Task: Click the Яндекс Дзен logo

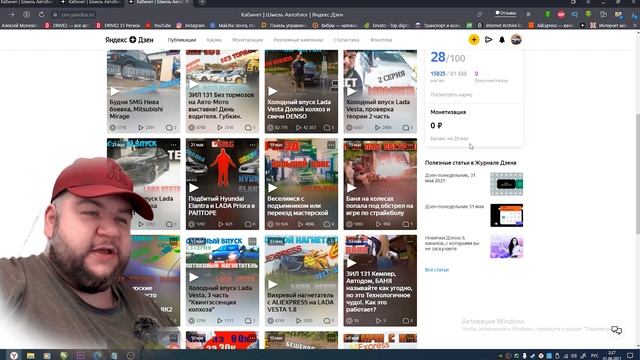Action: 129,40
